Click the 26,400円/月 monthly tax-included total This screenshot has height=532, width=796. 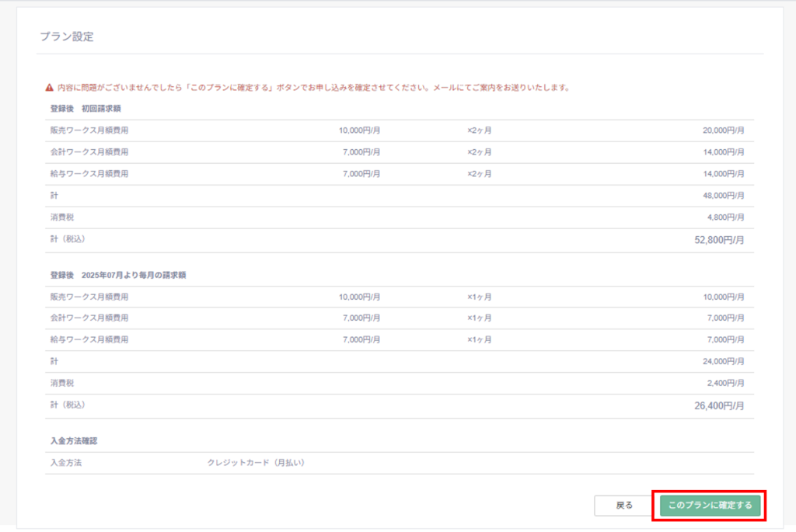[719, 405]
